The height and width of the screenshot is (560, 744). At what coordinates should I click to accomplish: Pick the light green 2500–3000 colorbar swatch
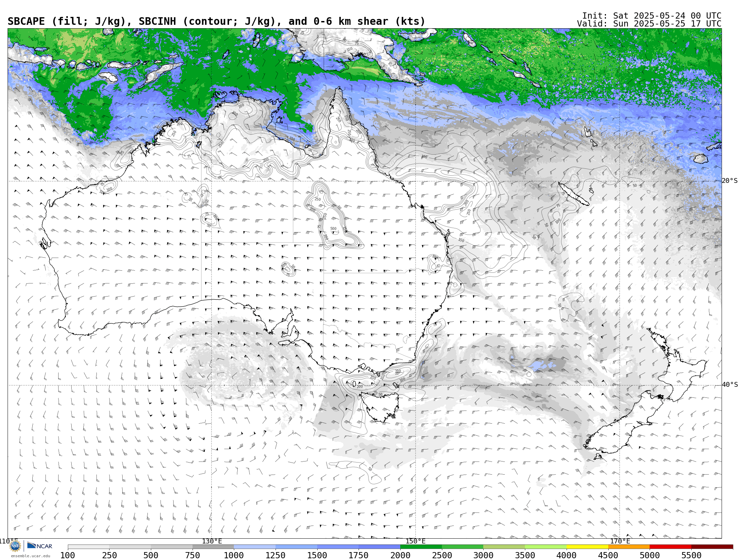463,547
